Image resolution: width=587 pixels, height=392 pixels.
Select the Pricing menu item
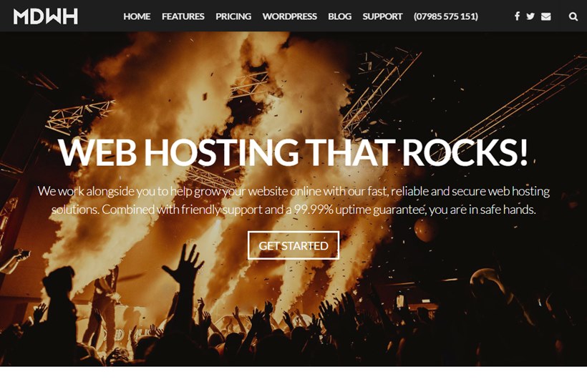(x=233, y=16)
